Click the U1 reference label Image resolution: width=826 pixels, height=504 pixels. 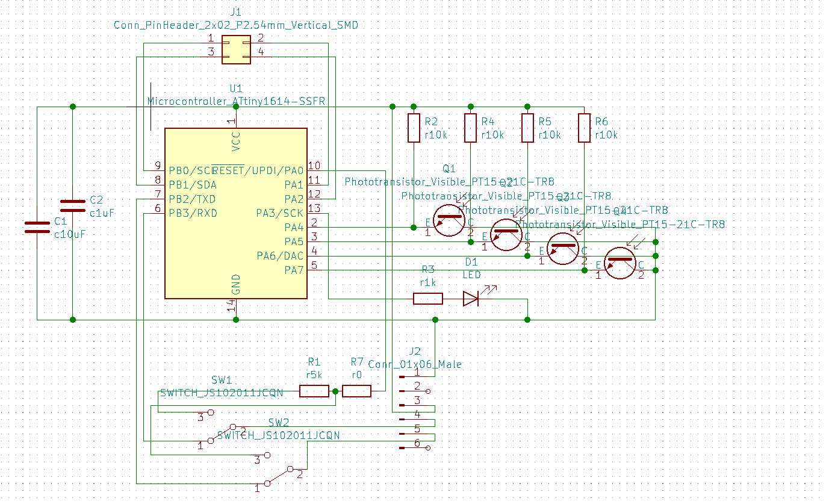236,89
